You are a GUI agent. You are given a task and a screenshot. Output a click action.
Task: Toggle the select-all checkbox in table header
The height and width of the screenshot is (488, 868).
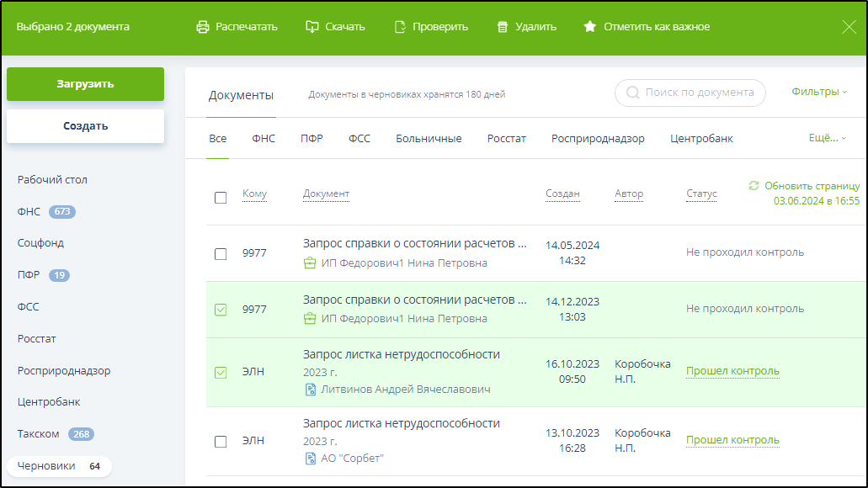click(x=221, y=198)
